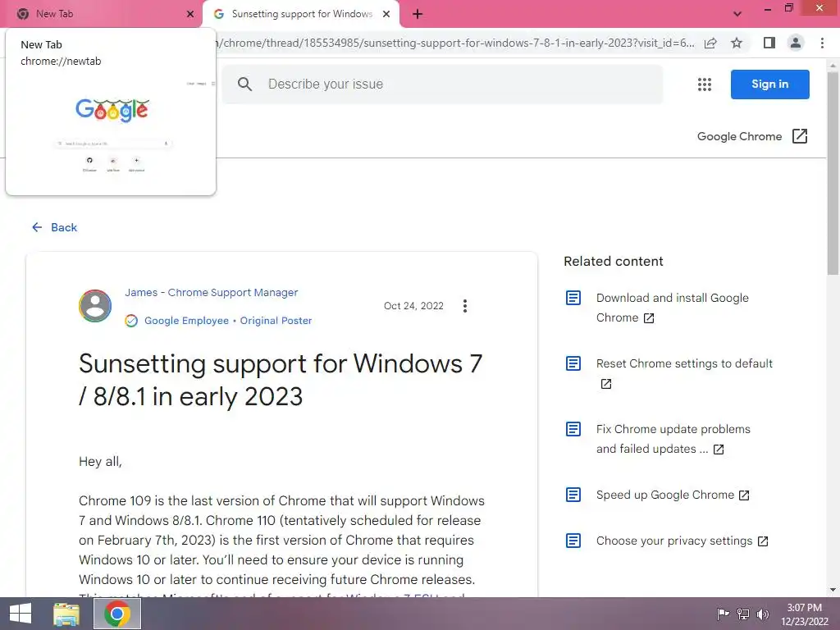Bookmark this page with the star icon

coord(737,43)
